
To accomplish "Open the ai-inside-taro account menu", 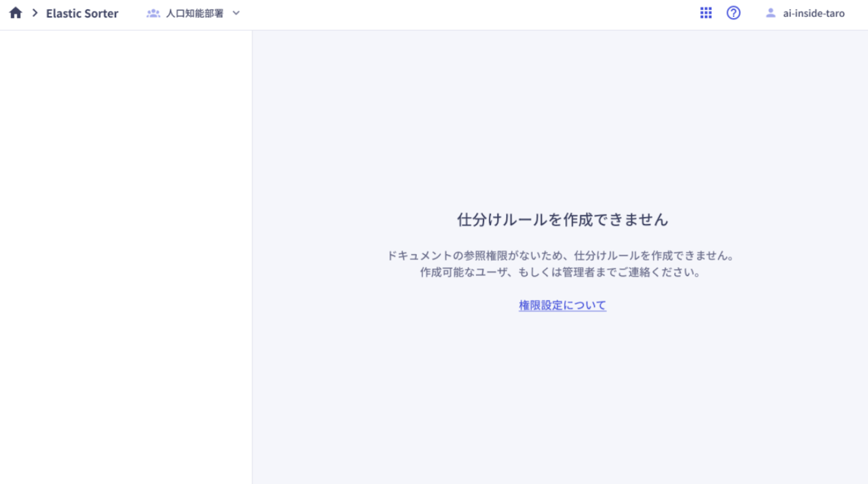I will (813, 14).
